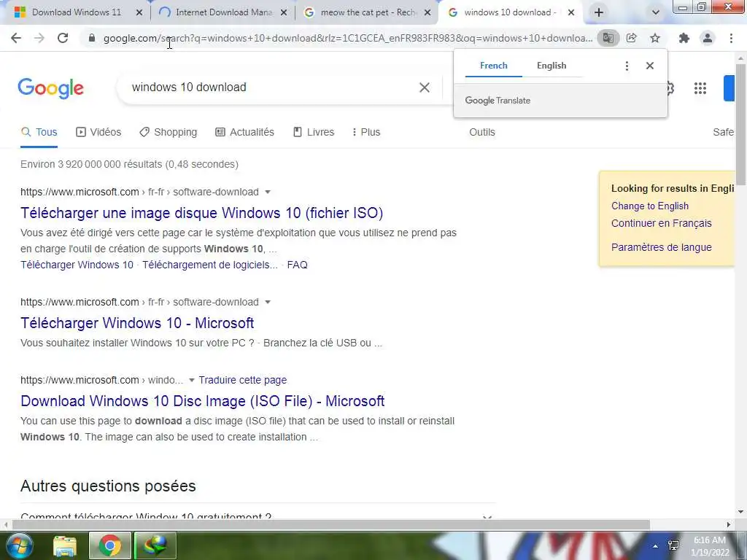Close the Download Windows 11 tab
Viewport: 747px width, 560px height.
139,12
